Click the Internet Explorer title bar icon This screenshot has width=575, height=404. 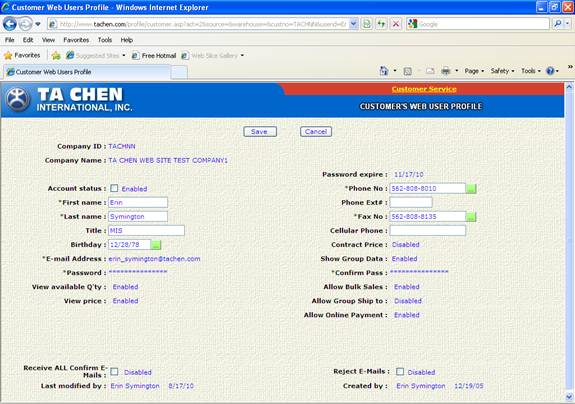coord(6,7)
